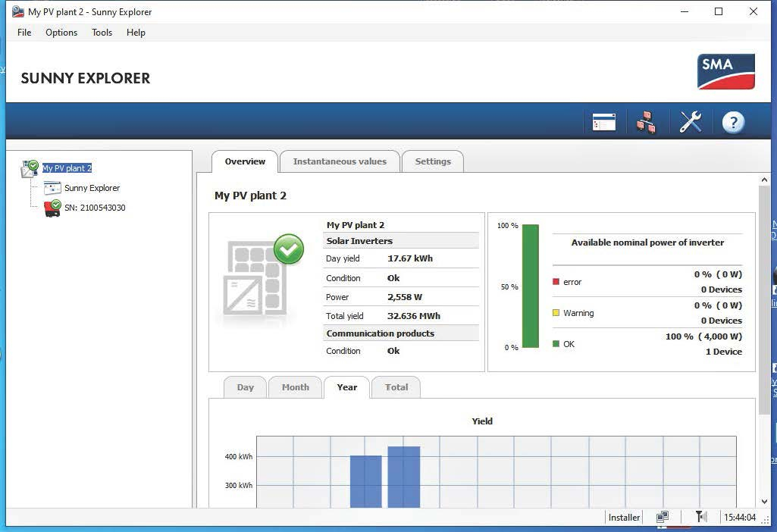Click the scrollbar up arrow

764,180
